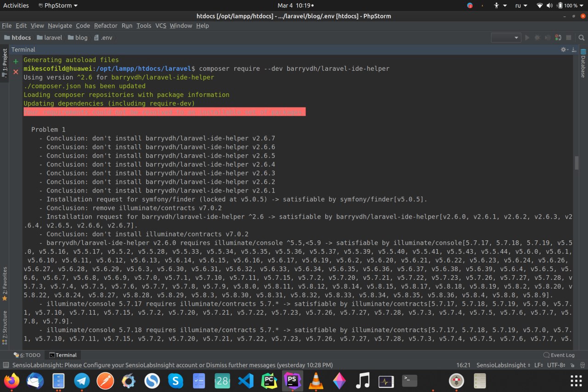Open the Navigate menu
The height and width of the screenshot is (392, 588).
click(x=60, y=26)
